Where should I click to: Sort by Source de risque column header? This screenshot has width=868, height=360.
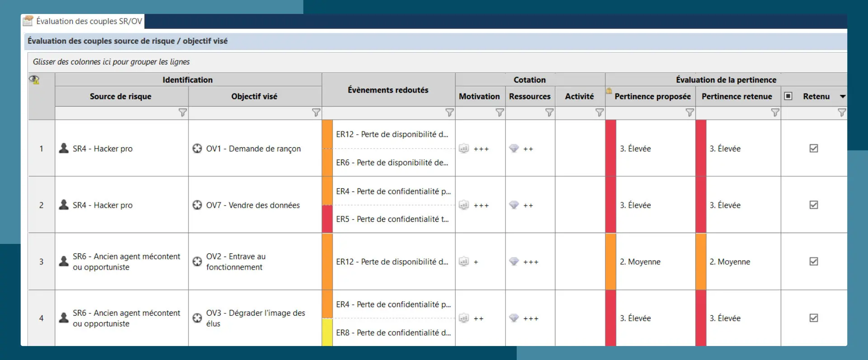click(121, 96)
